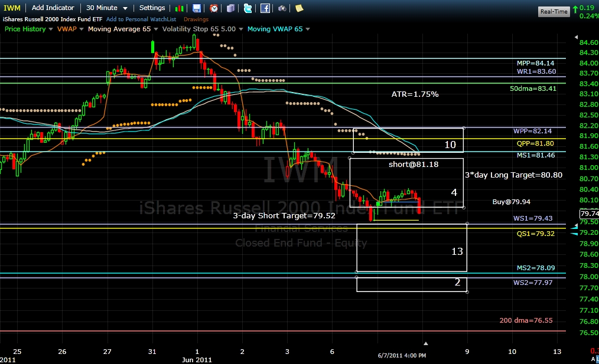
Task: Click the number 4 box label
Action: tap(454, 192)
